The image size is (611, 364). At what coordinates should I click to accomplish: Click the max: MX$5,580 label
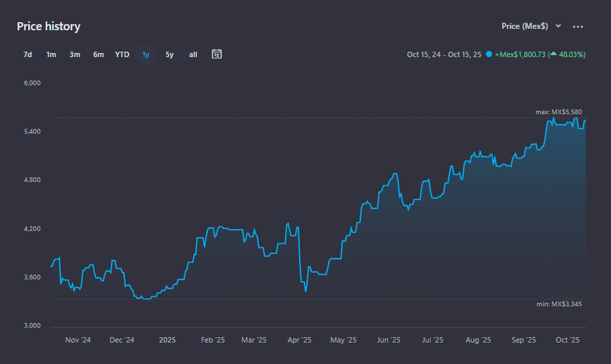coord(559,112)
